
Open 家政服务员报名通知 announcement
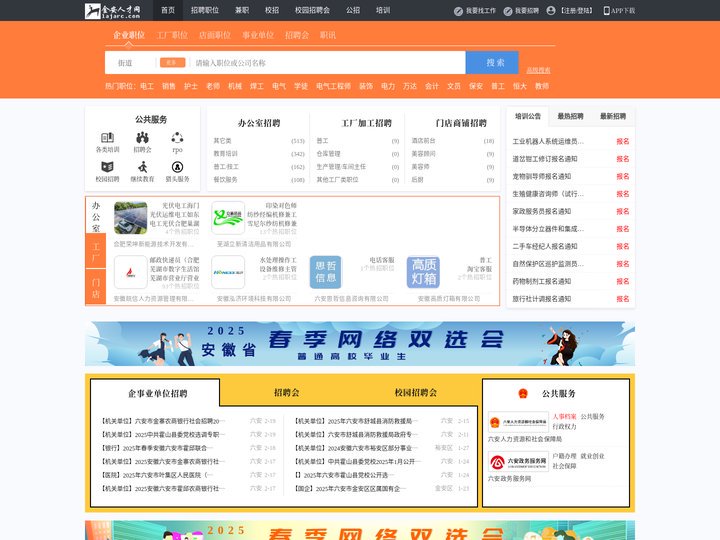pos(542,211)
